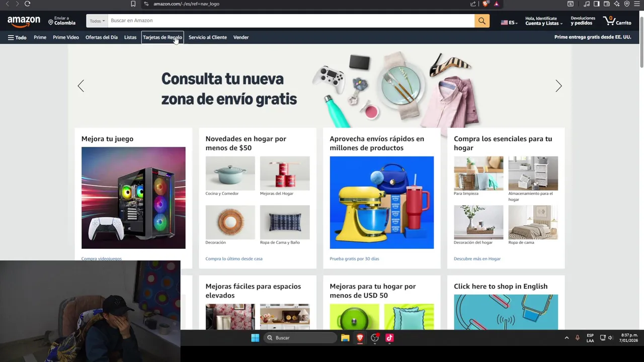Open the ES language selector

coord(509,23)
